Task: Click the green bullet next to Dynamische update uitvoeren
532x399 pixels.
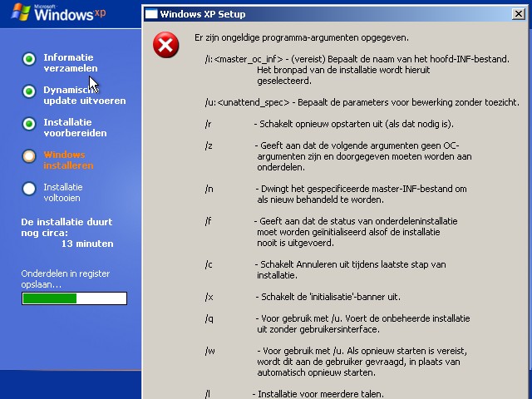Action: point(29,91)
